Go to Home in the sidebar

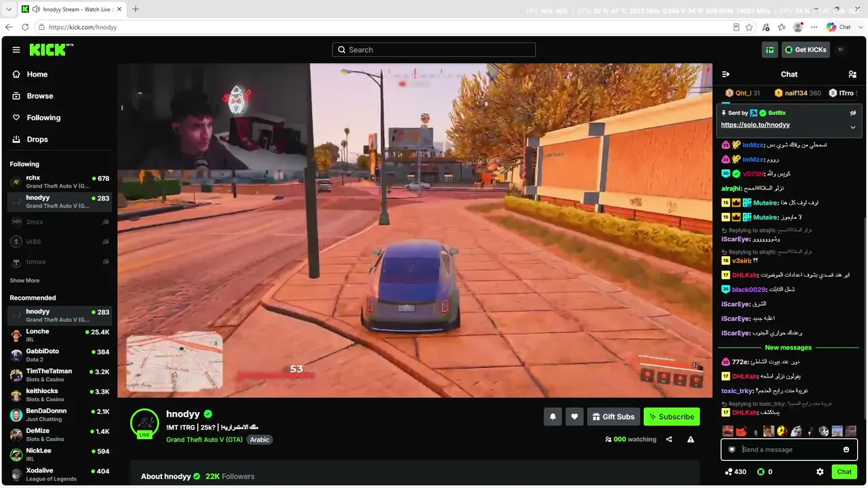click(59, 75)
